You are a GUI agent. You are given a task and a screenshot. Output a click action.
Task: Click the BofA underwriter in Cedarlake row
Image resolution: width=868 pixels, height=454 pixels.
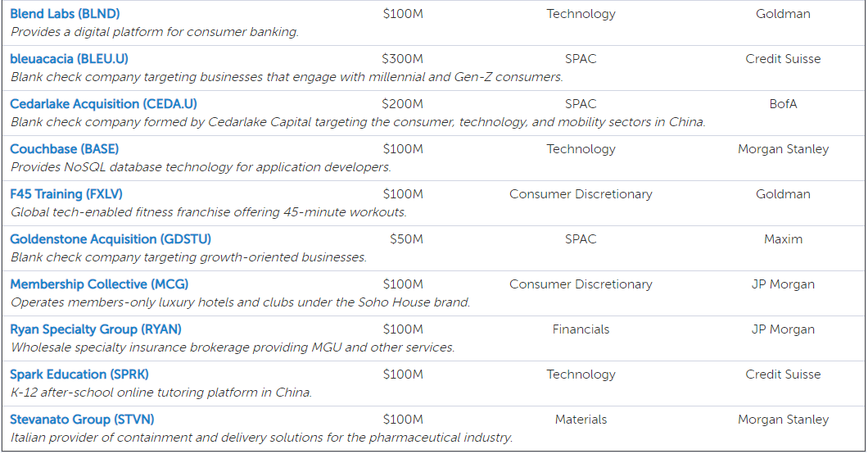[784, 104]
